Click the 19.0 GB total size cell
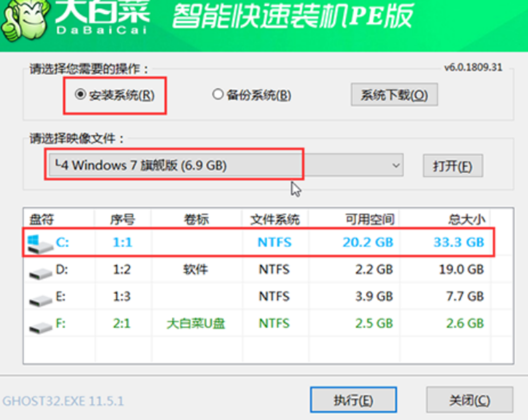Viewport: 528px width, 420px height. point(462,269)
